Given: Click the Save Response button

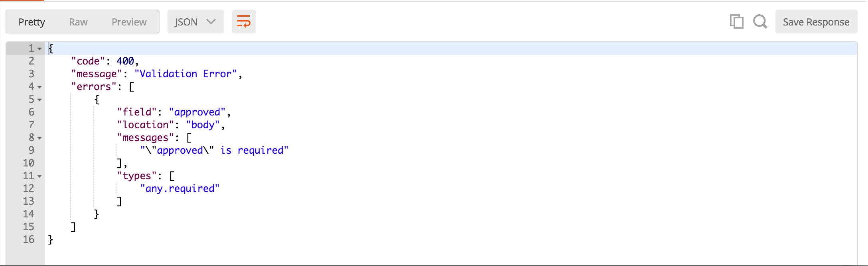Looking at the screenshot, I should click(x=816, y=22).
